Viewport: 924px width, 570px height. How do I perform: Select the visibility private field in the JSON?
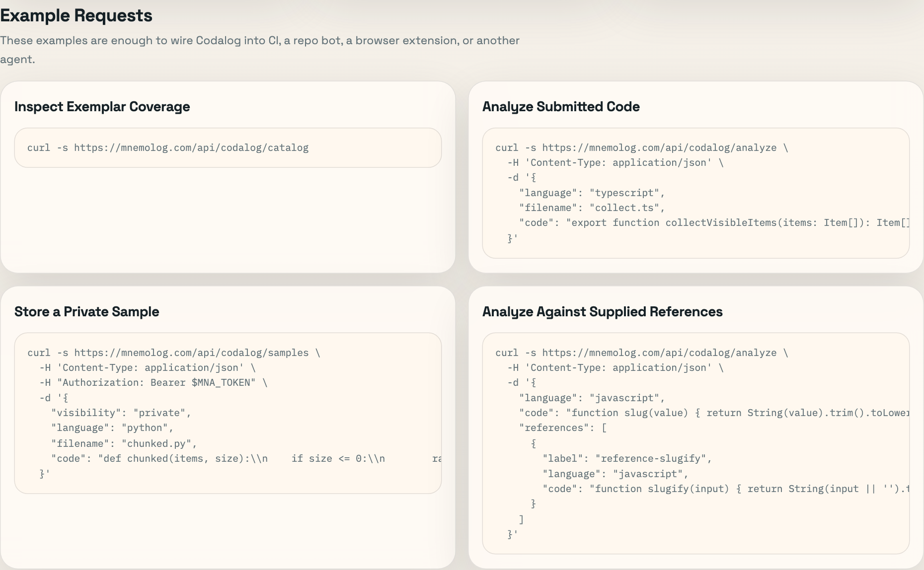(x=121, y=413)
